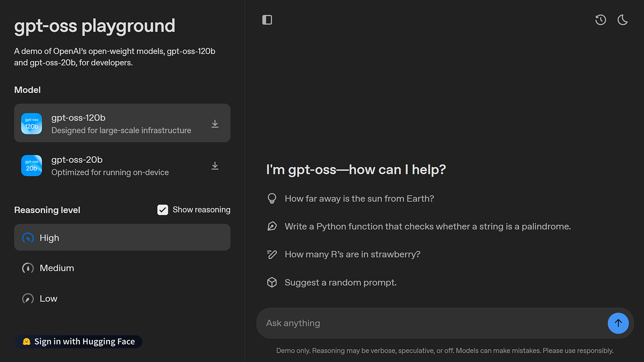Toggle the sidebar panel icon

267,20
